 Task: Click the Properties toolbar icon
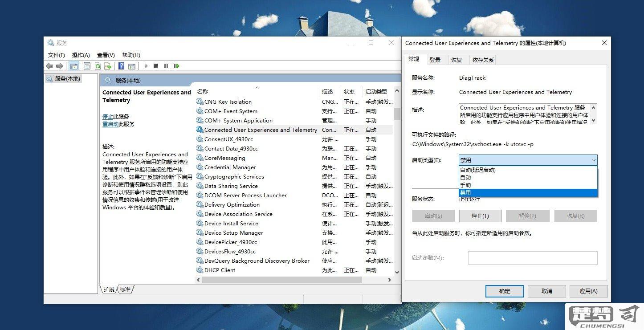87,66
